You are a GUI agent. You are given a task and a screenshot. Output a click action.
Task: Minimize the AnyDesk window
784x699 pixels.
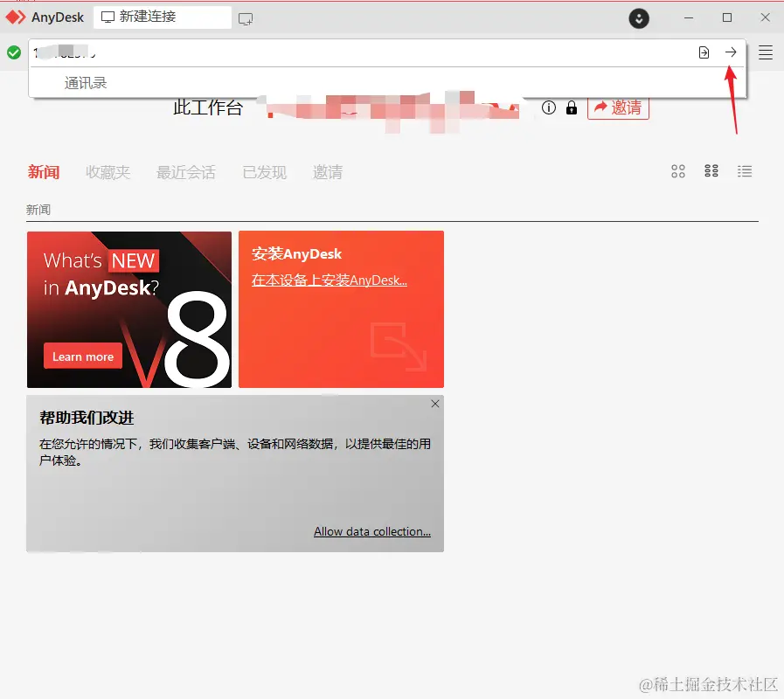click(689, 17)
